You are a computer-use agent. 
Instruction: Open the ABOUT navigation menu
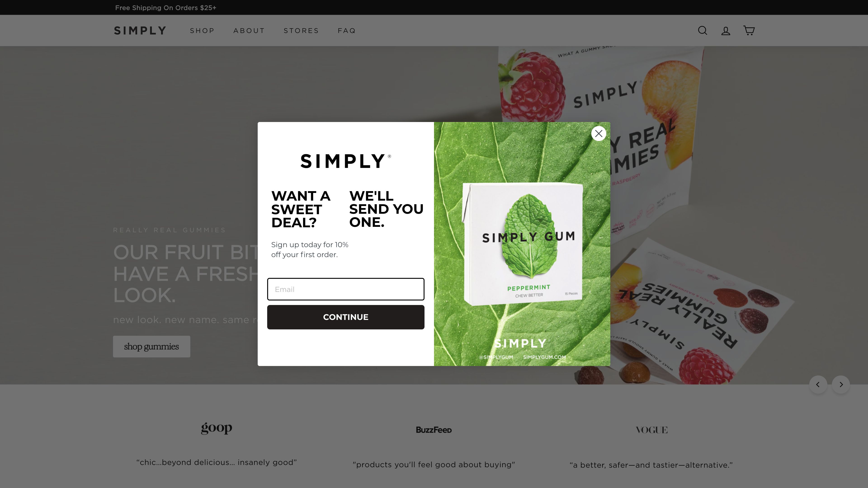249,30
